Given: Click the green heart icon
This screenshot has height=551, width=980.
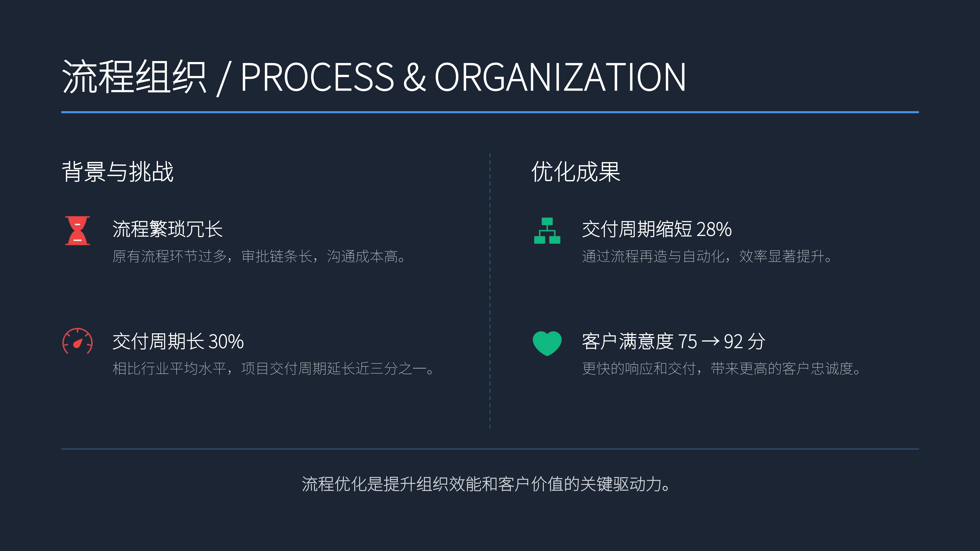Looking at the screenshot, I should coord(547,343).
